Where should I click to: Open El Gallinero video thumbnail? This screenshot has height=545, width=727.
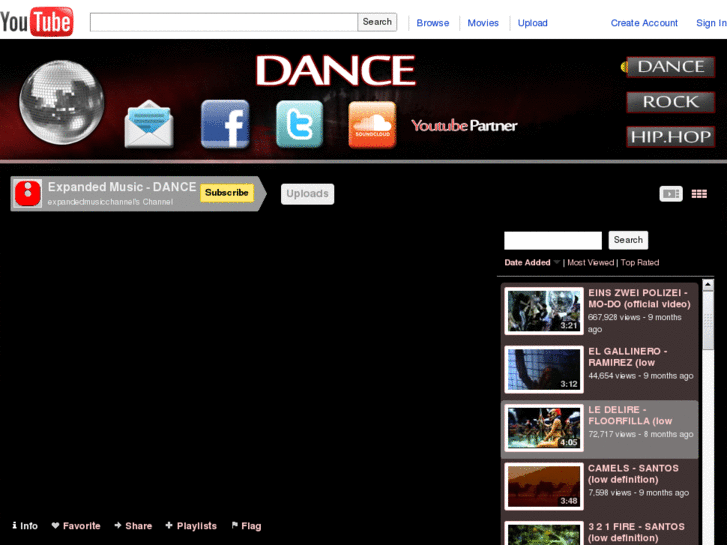coord(544,369)
